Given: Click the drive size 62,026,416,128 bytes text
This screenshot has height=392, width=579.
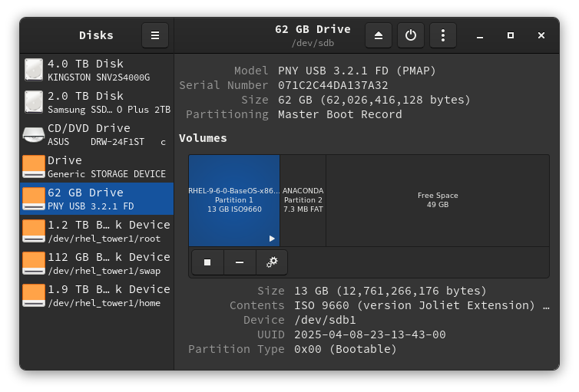Looking at the screenshot, I should (374, 100).
